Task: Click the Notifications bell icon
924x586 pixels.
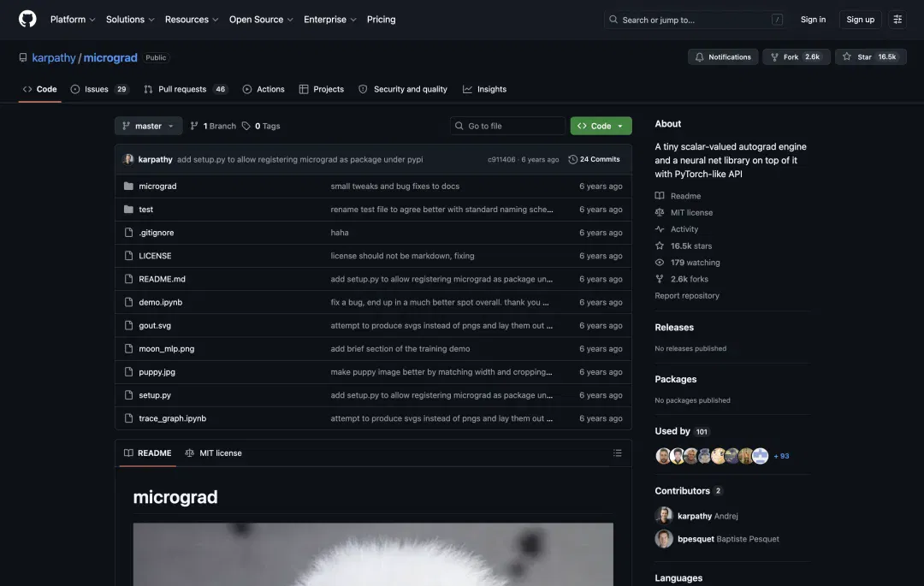Action: point(699,57)
